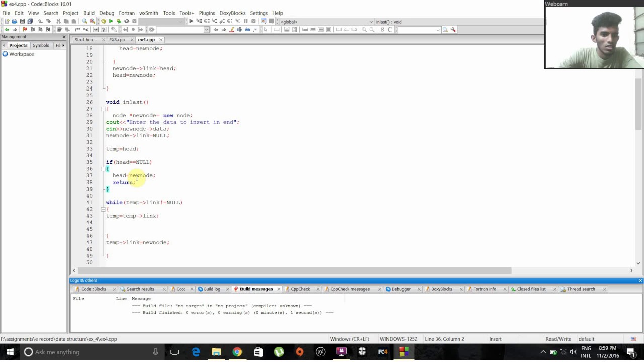Click the Redo arrow icon
This screenshot has height=362, width=644.
48,21
